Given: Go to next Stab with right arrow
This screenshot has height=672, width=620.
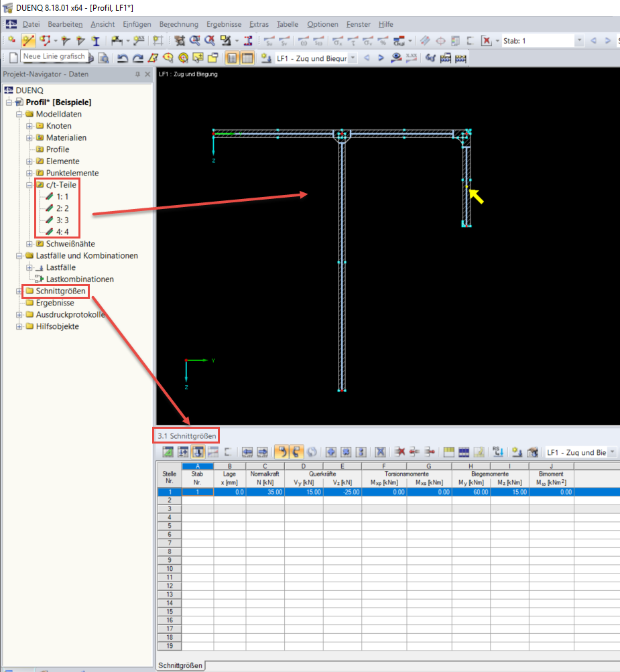Looking at the screenshot, I should point(607,41).
